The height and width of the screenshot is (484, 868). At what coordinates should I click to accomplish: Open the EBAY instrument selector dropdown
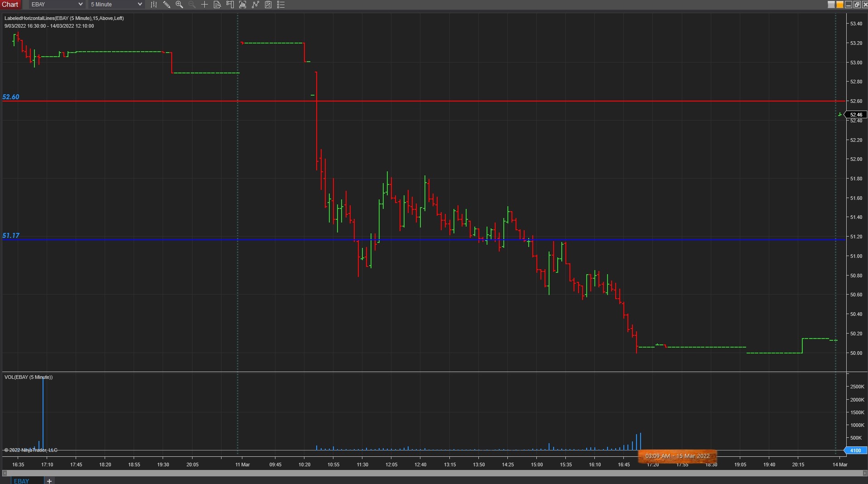tap(57, 5)
